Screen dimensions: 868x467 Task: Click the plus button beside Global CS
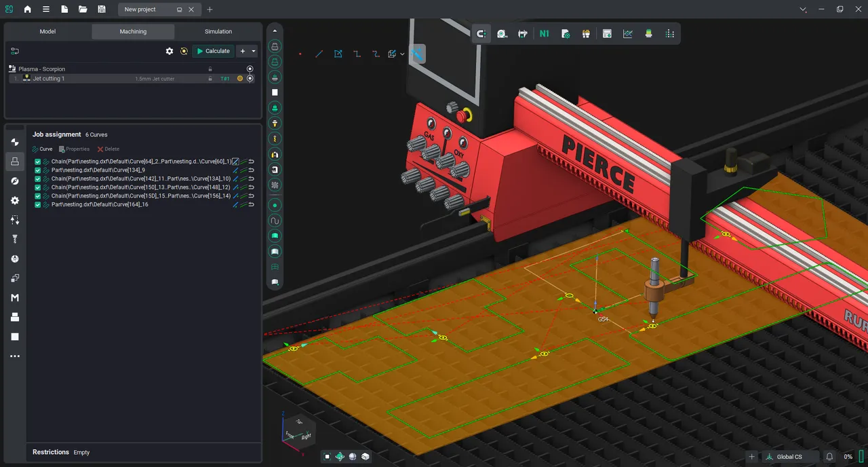click(x=751, y=457)
